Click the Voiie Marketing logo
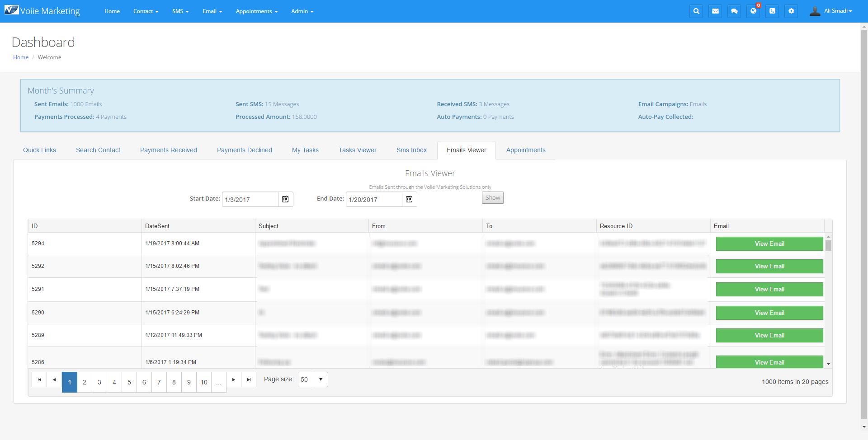This screenshot has width=868, height=440. point(42,11)
